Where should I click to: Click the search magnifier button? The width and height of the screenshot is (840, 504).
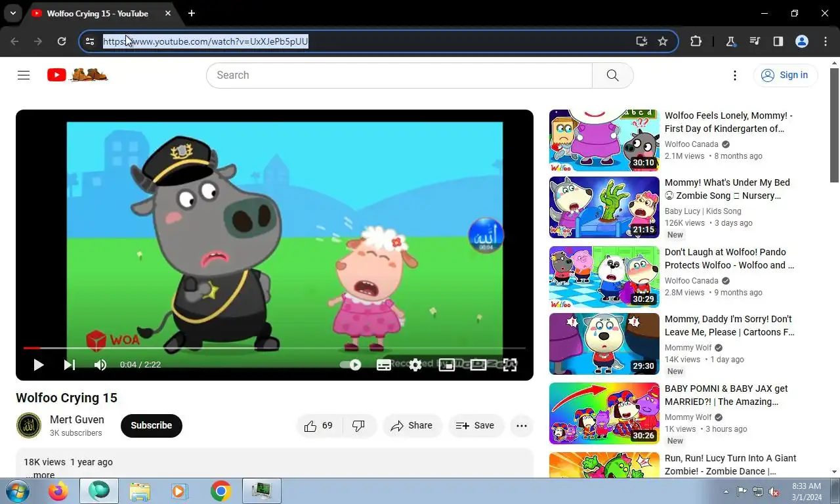612,75
